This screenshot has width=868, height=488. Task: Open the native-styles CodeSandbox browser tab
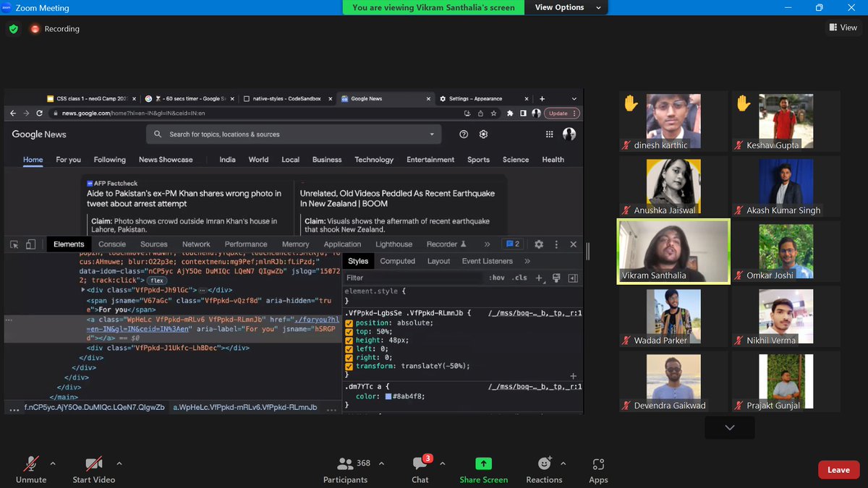[287, 98]
